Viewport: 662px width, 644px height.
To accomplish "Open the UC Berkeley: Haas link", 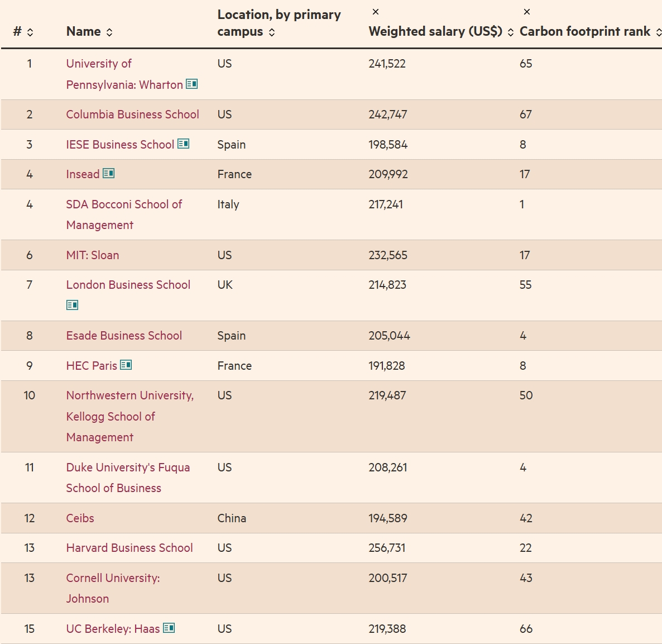I will point(113,629).
